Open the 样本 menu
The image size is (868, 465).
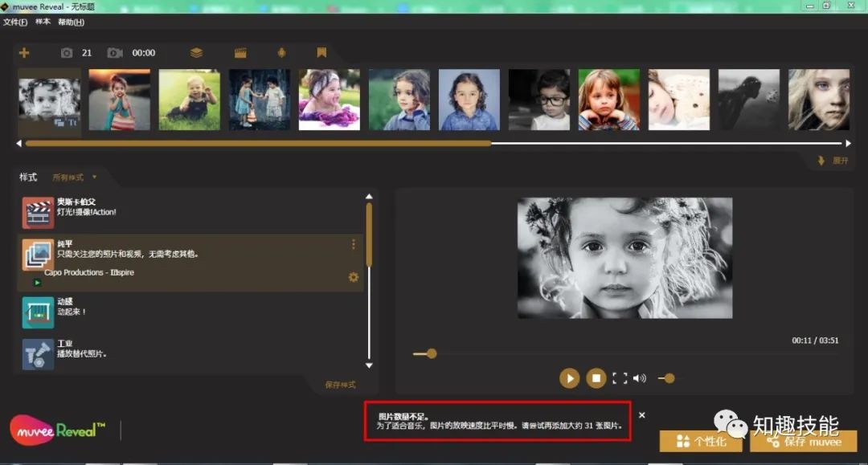point(43,22)
